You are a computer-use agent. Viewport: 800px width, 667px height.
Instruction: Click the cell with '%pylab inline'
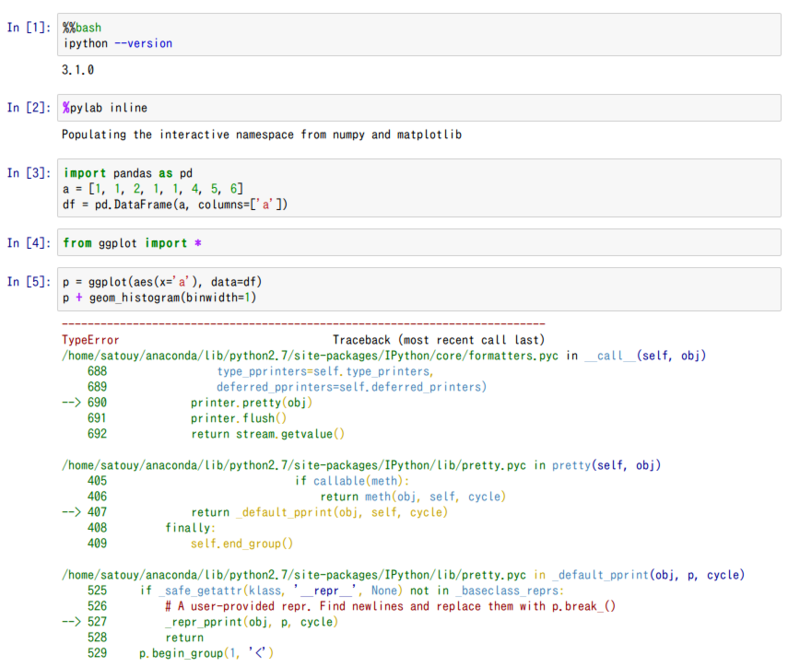(x=419, y=108)
